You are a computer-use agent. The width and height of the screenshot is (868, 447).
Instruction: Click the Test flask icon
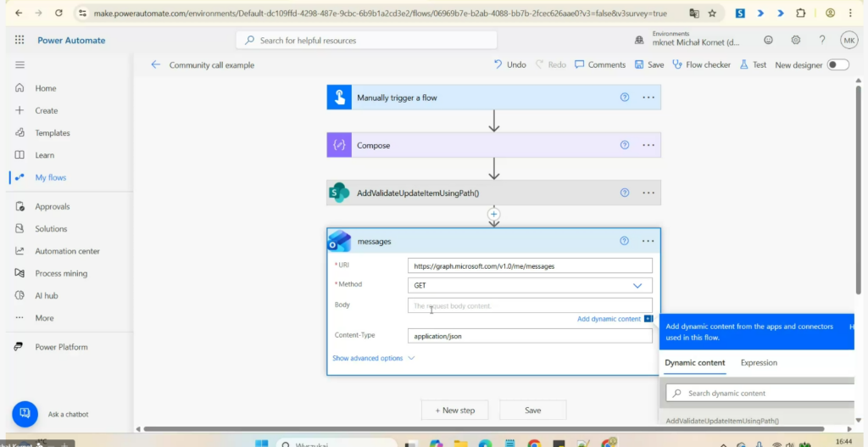(744, 64)
